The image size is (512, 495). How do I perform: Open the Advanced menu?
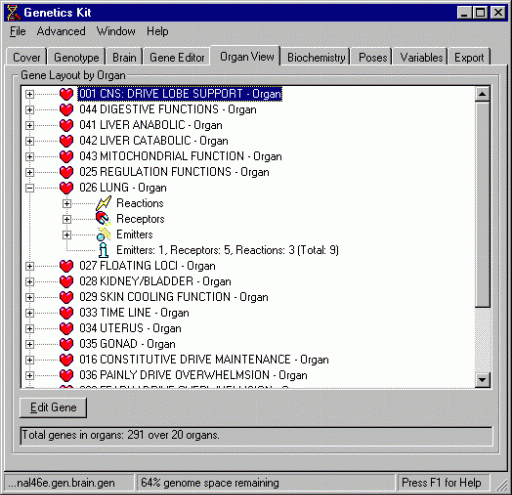coord(61,31)
